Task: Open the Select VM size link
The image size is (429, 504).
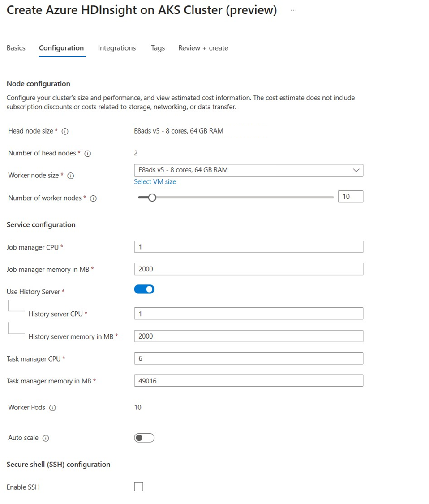Action: point(155,181)
